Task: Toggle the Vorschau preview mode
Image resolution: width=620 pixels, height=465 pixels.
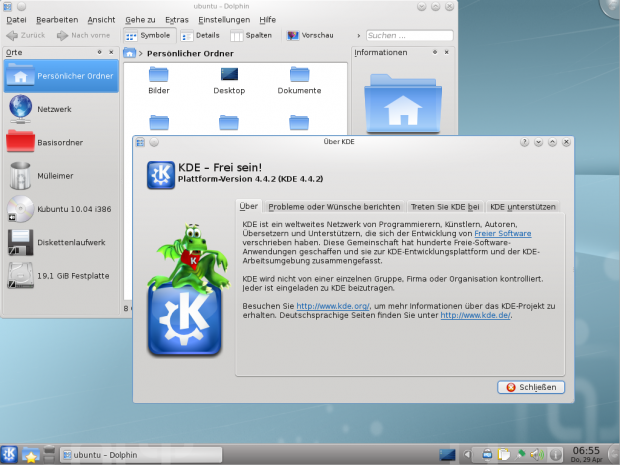Action: 310,36
